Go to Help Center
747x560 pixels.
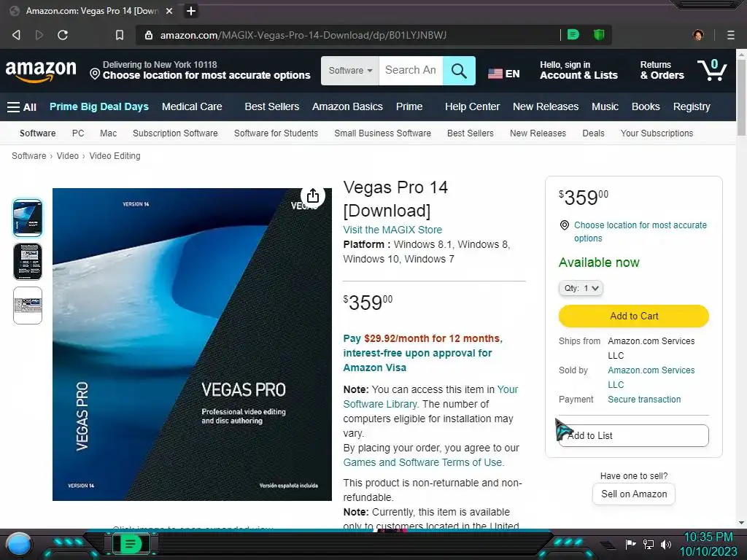pos(472,106)
